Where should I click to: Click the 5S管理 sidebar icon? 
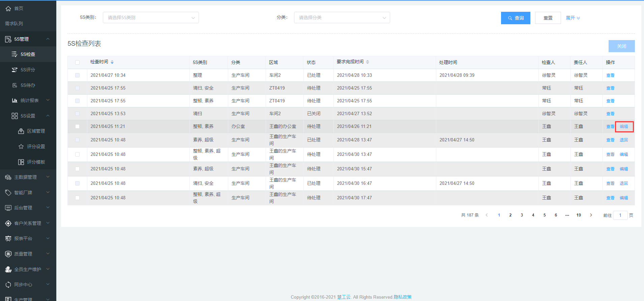[x=8, y=39]
